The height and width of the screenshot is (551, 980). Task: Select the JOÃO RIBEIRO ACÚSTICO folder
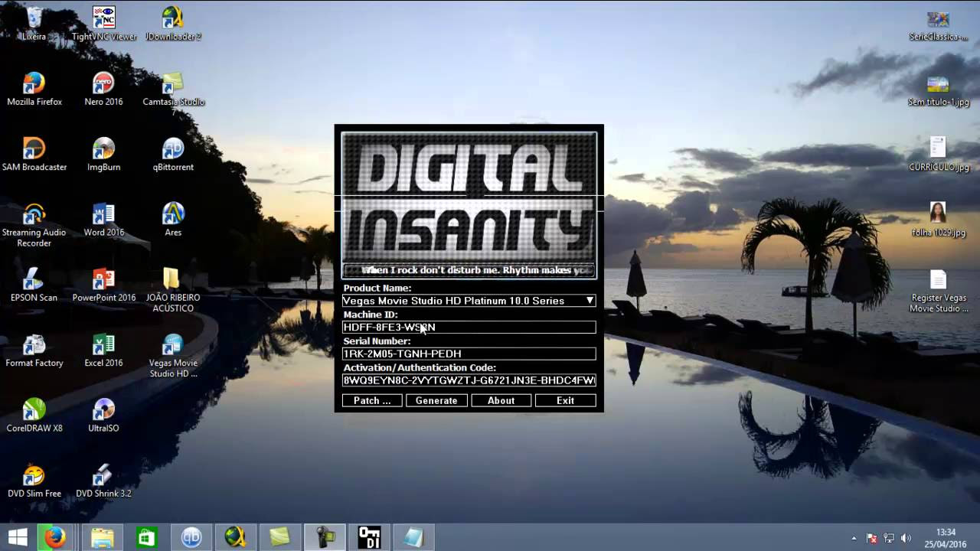click(x=173, y=290)
